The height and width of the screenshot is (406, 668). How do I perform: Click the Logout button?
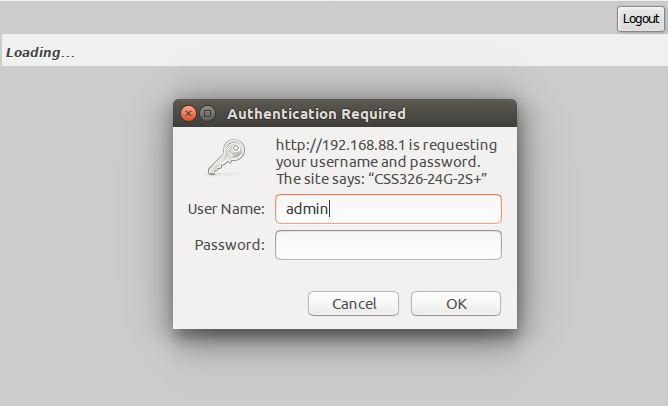tap(640, 19)
